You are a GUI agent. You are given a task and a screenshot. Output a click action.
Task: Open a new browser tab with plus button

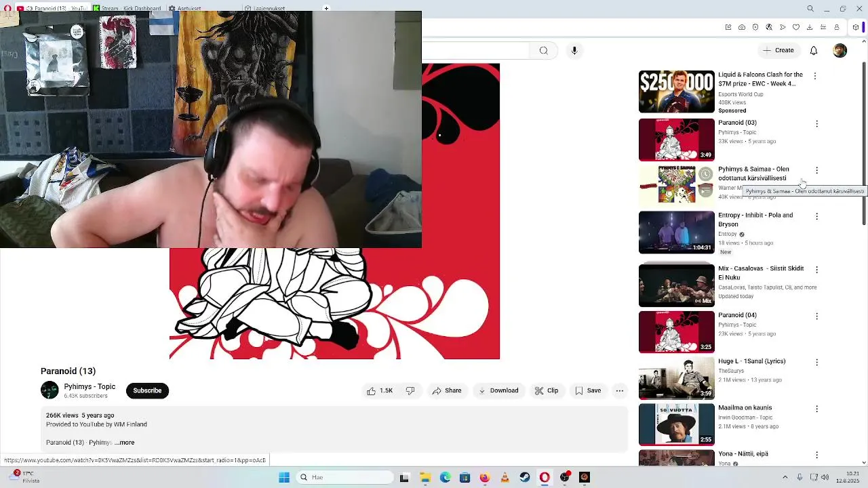pyautogui.click(x=326, y=8)
